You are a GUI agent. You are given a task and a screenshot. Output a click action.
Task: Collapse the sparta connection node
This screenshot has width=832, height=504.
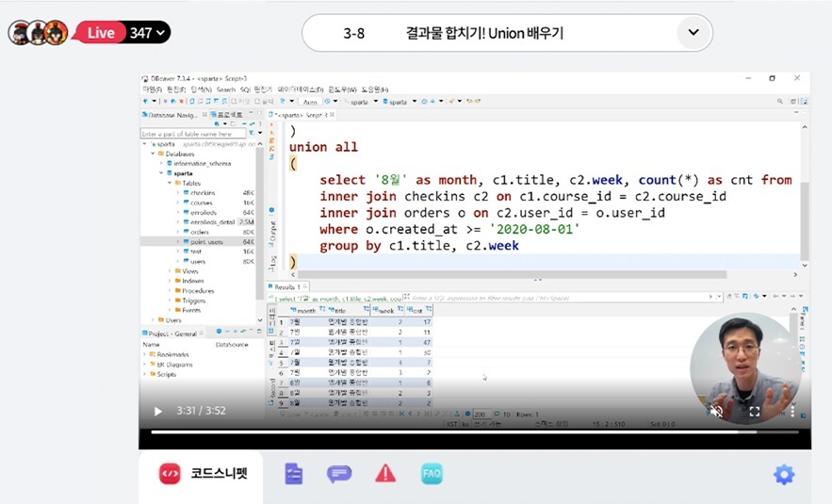144,144
